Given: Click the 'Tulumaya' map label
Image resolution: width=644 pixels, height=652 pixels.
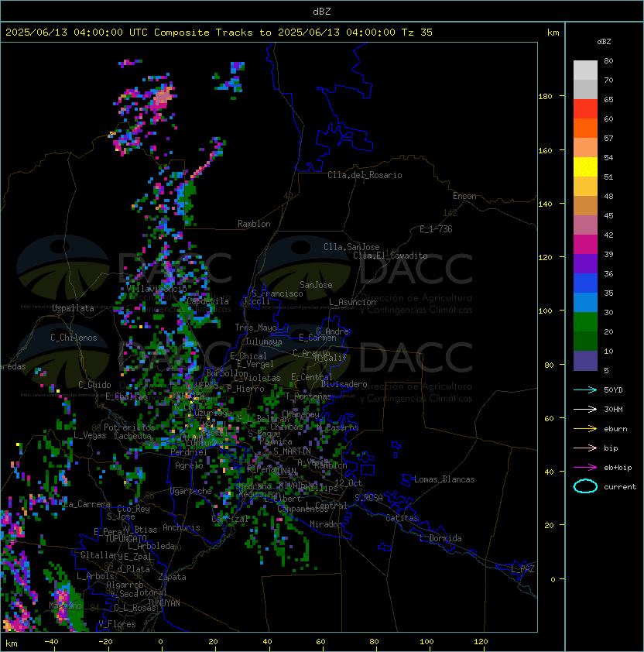Looking at the screenshot, I should [264, 341].
